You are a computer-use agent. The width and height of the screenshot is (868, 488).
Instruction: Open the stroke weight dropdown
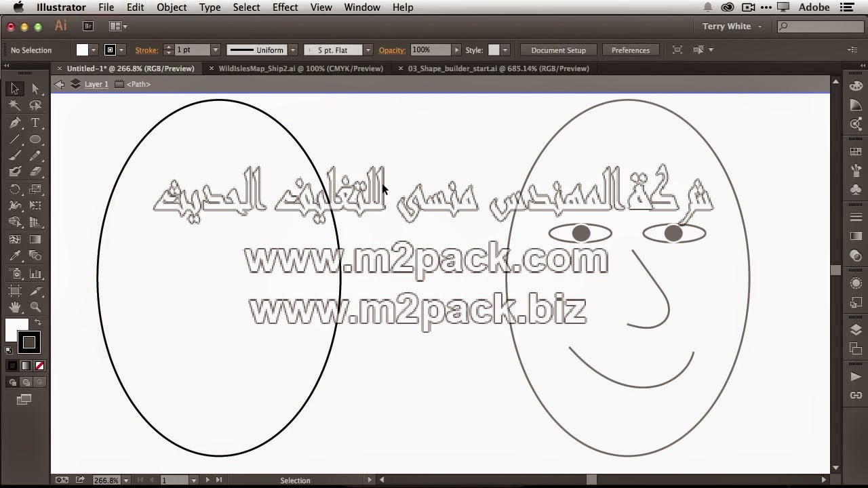216,50
